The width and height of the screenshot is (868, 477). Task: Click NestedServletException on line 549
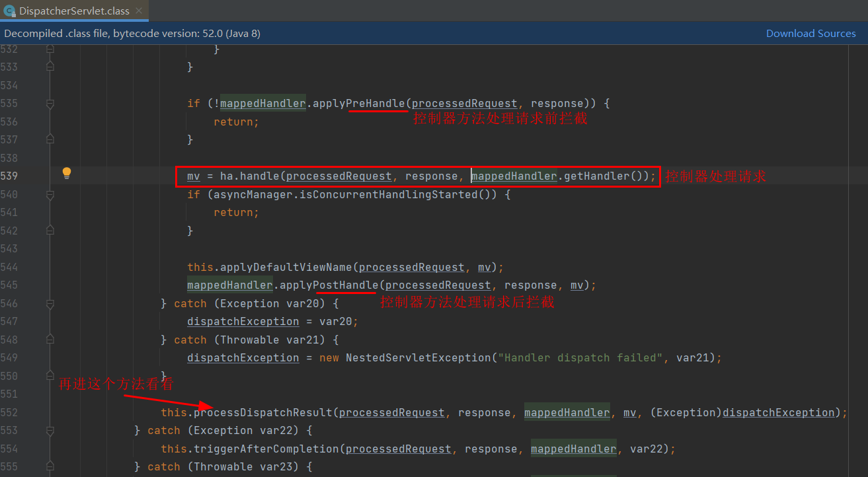tap(418, 357)
